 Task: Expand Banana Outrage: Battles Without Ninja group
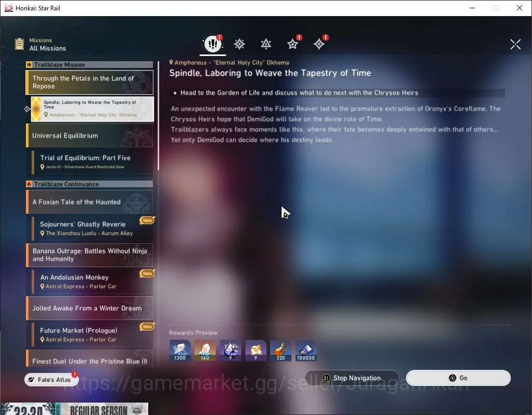tap(90, 255)
